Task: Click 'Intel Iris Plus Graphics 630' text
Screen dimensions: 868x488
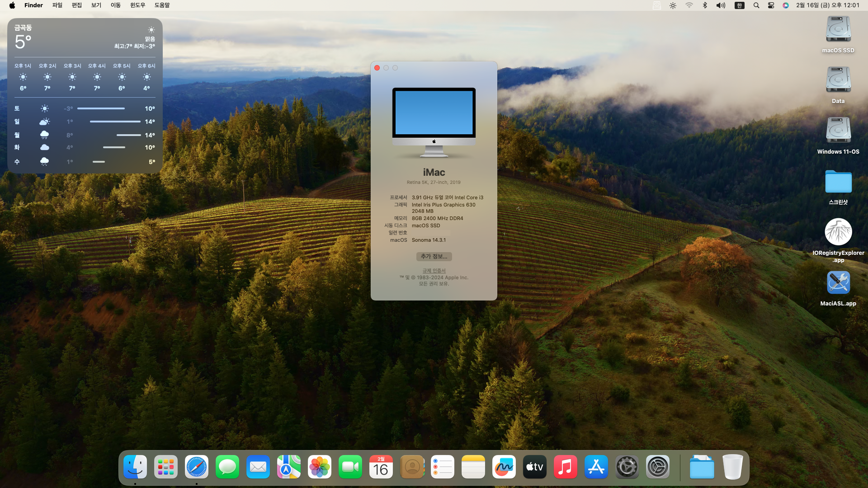Action: 443,205
